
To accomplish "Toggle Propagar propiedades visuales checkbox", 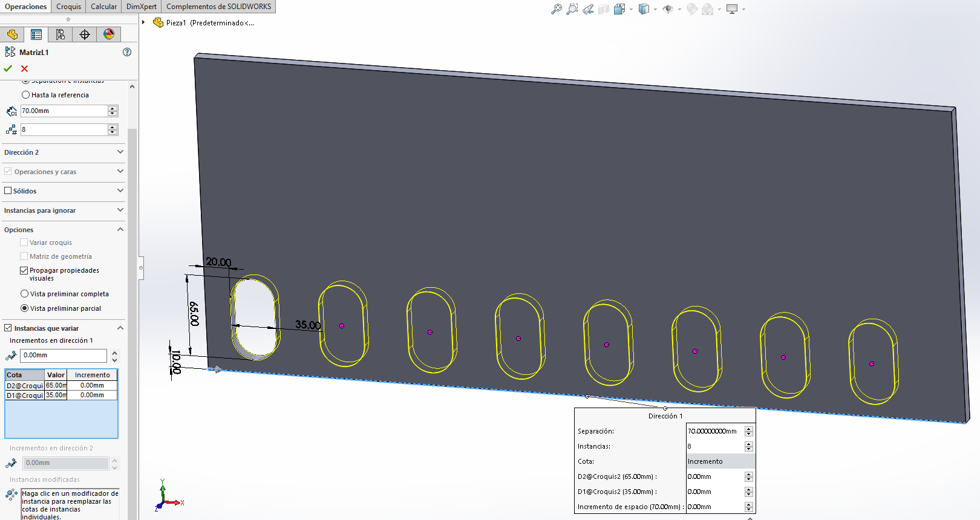I will pos(24,270).
